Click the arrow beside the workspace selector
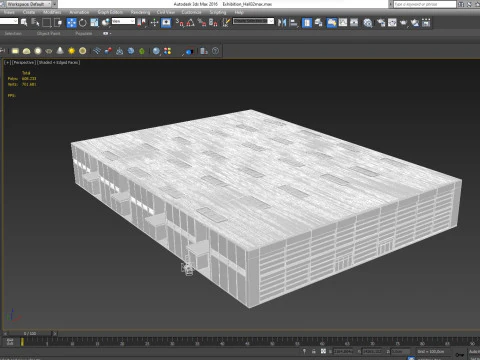This screenshot has height=360, width=480. coord(54,4)
